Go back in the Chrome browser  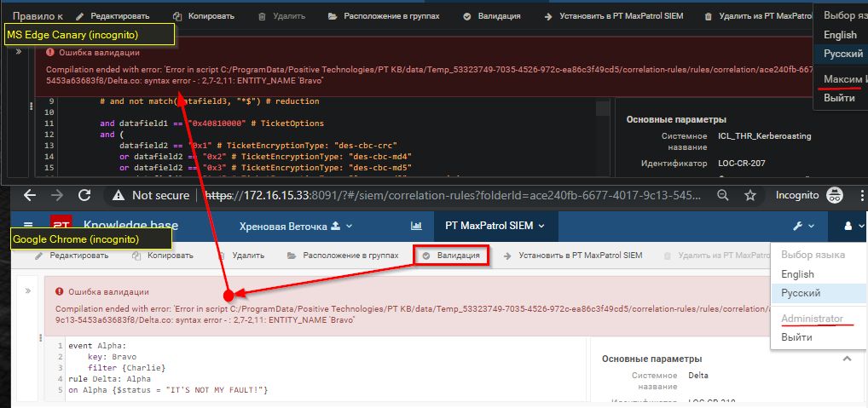30,195
